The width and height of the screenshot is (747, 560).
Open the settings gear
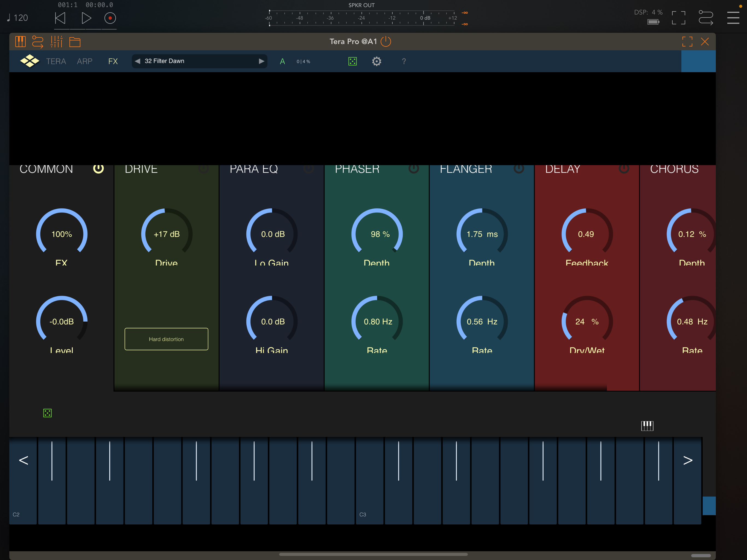(x=377, y=61)
